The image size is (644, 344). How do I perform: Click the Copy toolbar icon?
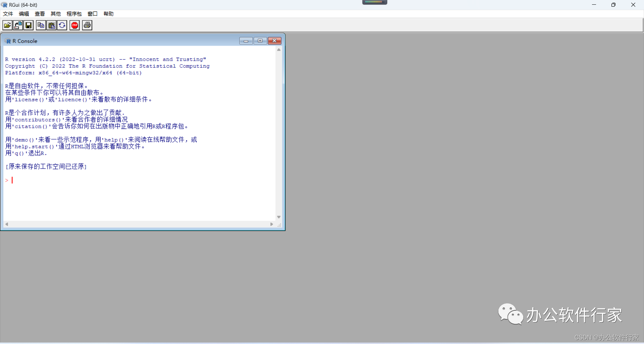[x=41, y=25]
